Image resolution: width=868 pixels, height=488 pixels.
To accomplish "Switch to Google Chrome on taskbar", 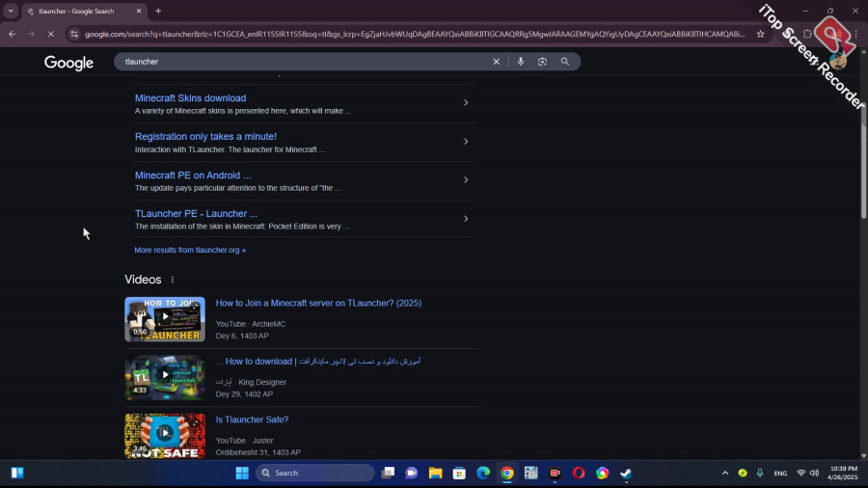I will pyautogui.click(x=507, y=474).
